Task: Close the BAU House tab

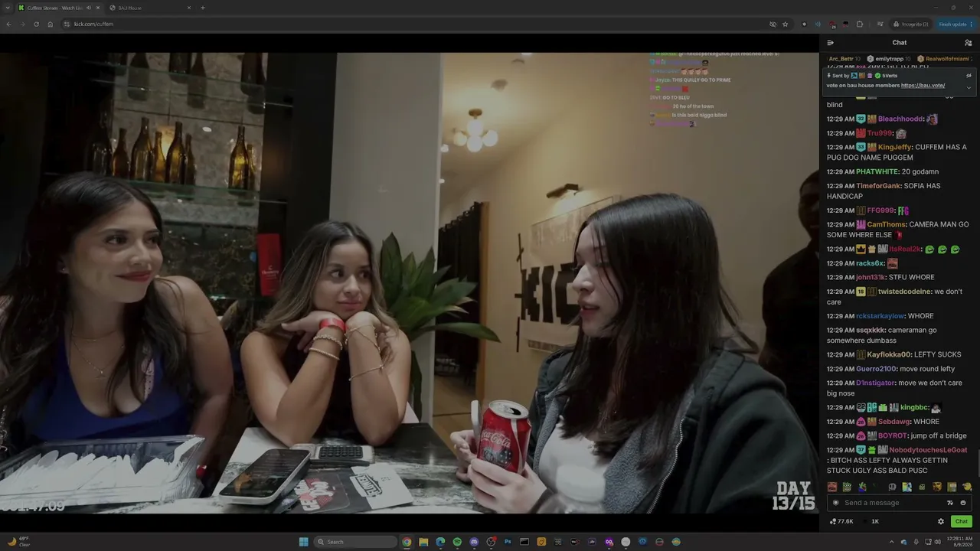Action: pyautogui.click(x=189, y=8)
